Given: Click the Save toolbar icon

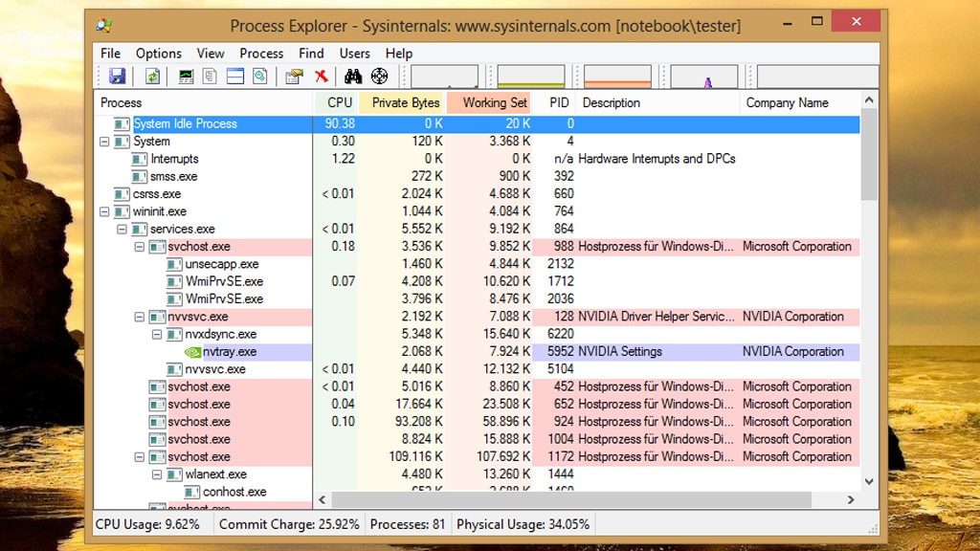Looking at the screenshot, I should [x=116, y=76].
